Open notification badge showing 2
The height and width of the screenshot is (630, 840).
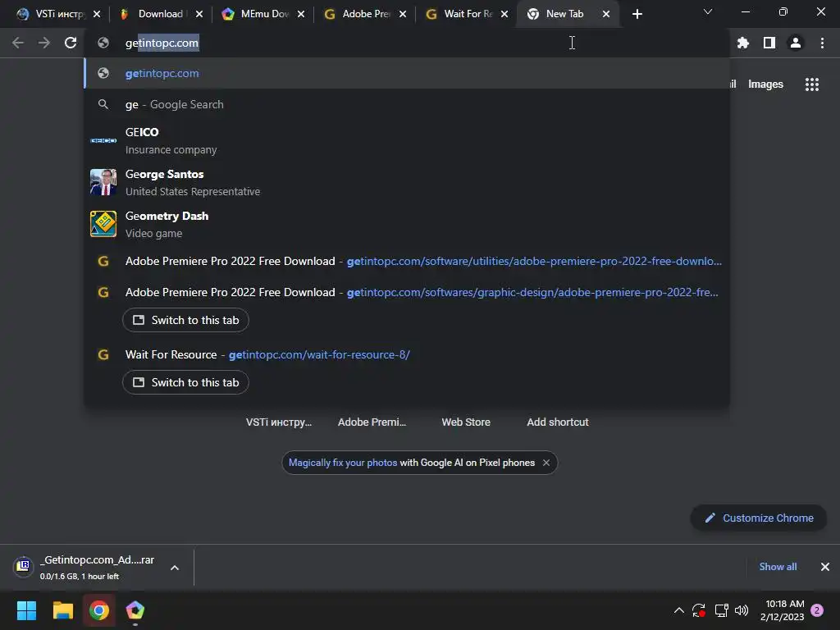click(x=817, y=610)
